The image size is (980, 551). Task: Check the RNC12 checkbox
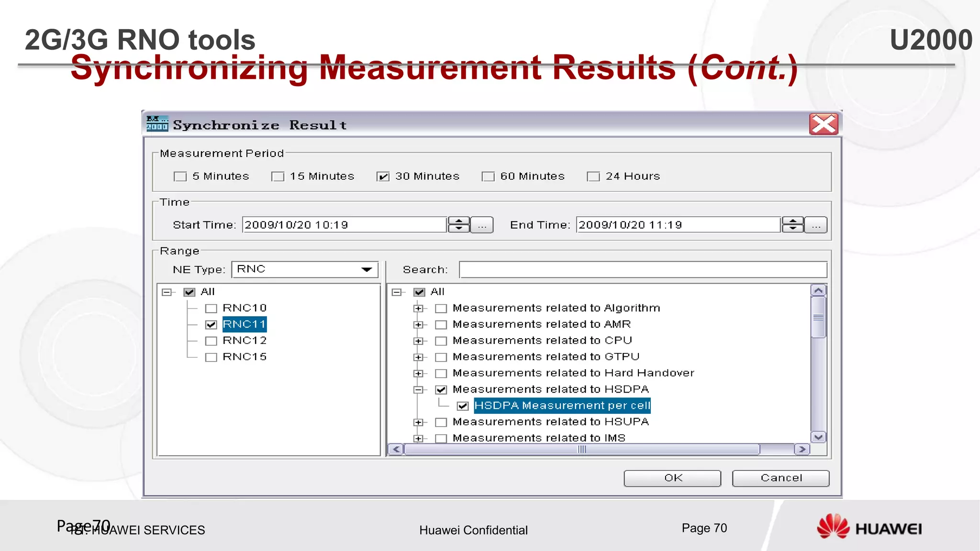pos(211,341)
